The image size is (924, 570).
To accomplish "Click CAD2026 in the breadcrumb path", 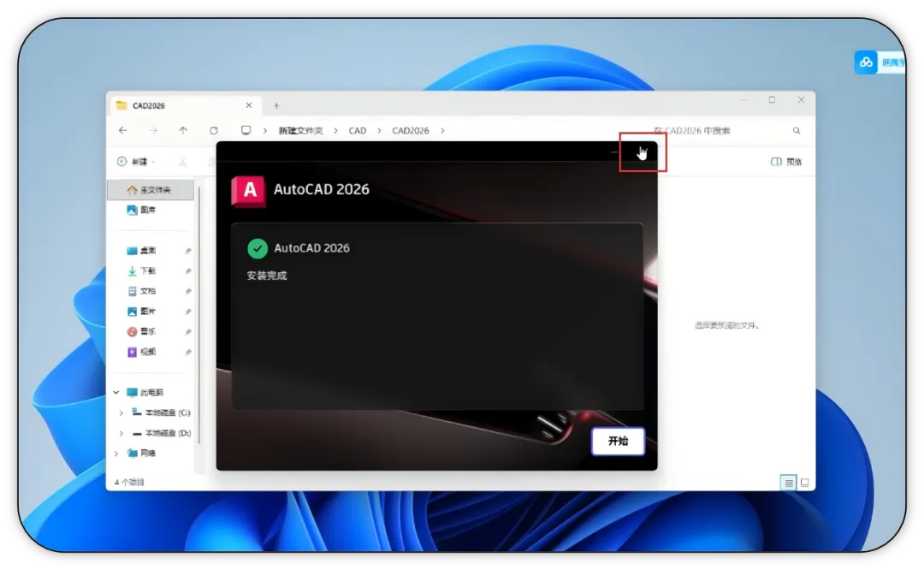I will 411,130.
